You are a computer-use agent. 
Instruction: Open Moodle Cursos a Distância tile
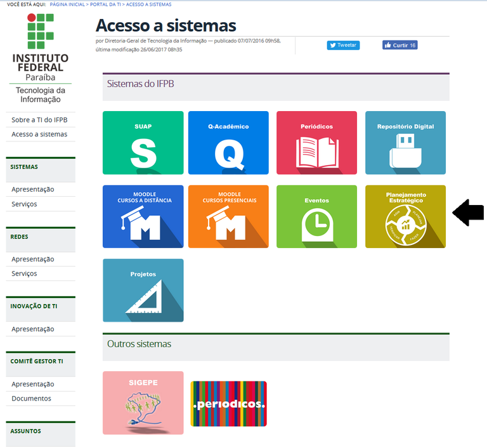pyautogui.click(x=143, y=216)
